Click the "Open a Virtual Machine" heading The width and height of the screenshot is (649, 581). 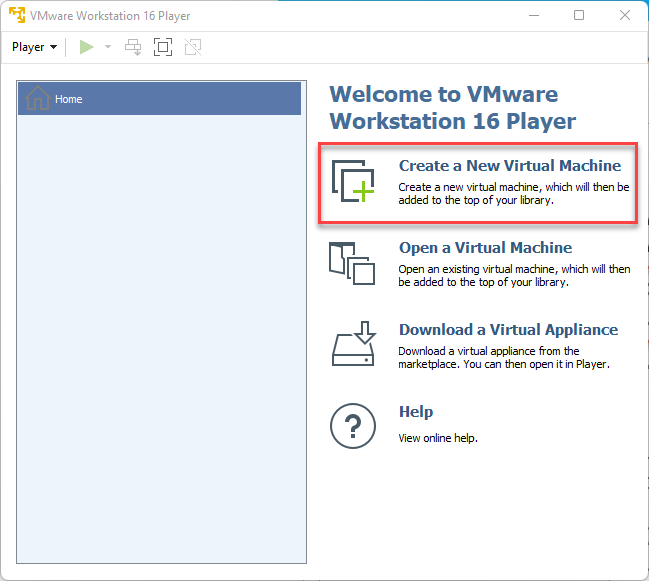(485, 248)
